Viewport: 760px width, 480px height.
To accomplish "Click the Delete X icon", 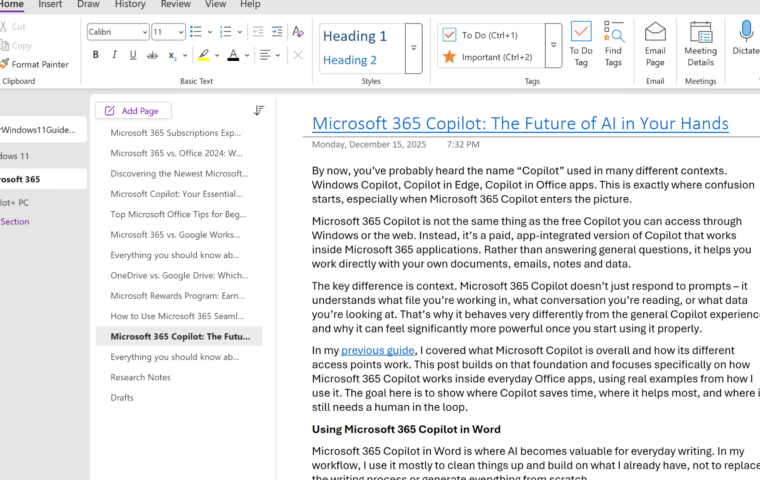I will pos(298,55).
